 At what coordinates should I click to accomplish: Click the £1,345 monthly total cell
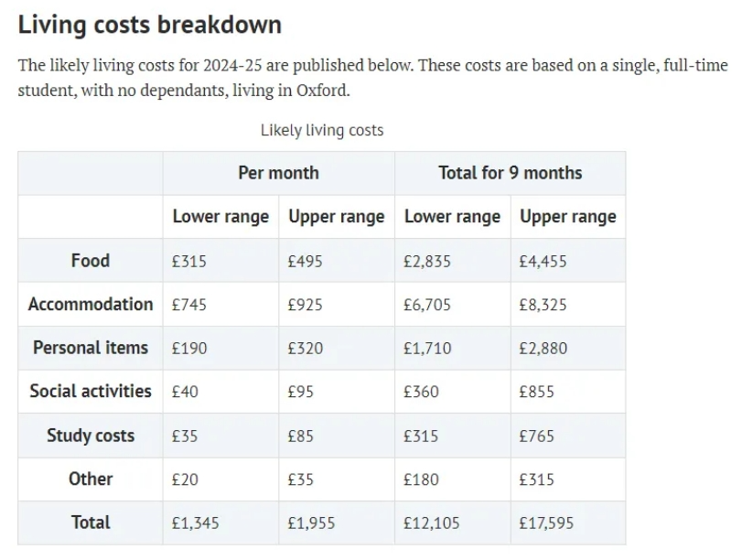[x=195, y=523]
